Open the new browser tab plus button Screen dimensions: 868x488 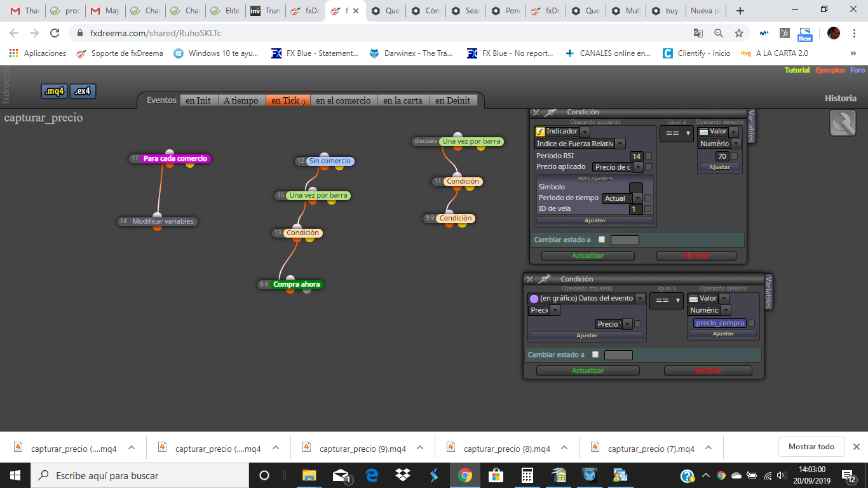tap(740, 11)
